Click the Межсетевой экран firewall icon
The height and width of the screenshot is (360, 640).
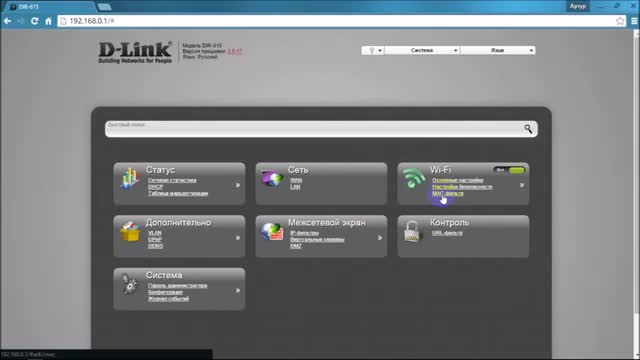click(272, 231)
